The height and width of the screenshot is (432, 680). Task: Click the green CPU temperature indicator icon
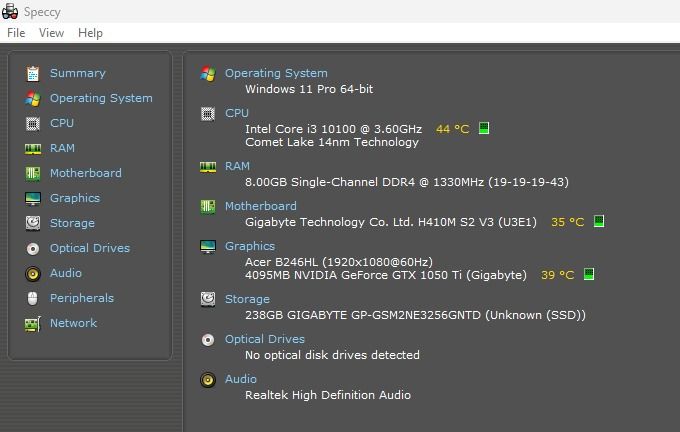pos(484,128)
